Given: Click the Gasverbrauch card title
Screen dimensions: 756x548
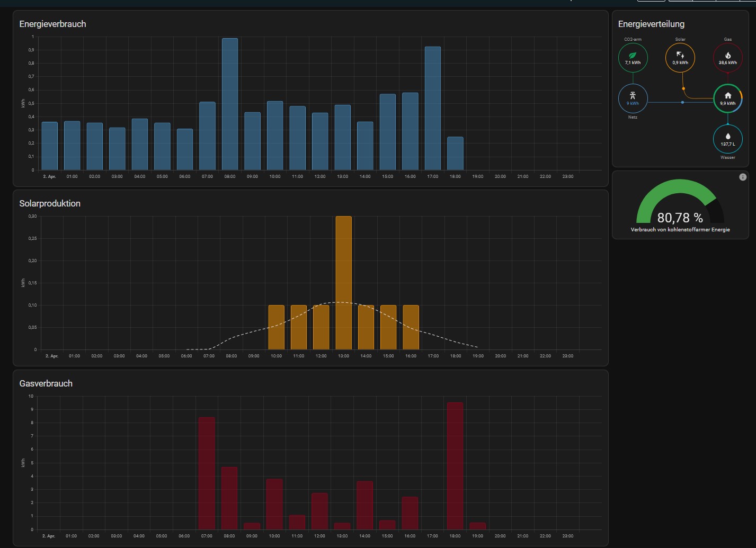Looking at the screenshot, I should click(46, 383).
